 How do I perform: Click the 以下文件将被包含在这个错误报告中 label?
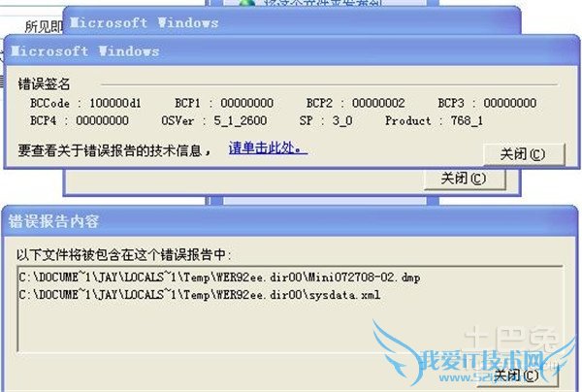click(124, 254)
